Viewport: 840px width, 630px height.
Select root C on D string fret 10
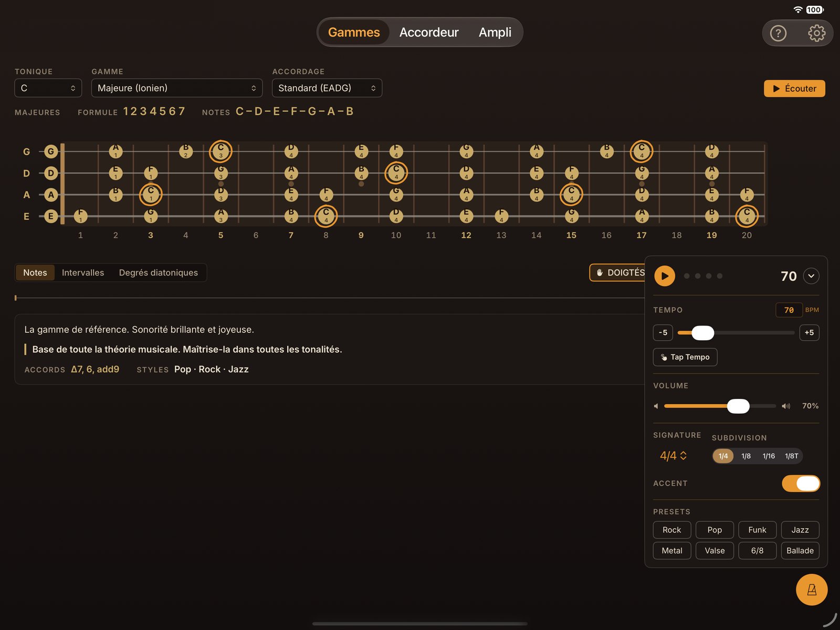396,173
